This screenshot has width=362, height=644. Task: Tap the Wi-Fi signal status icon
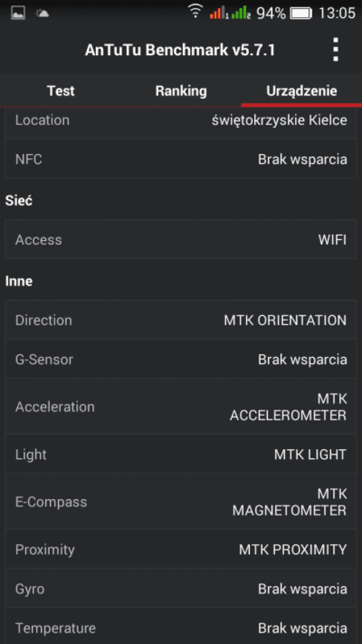[195, 12]
